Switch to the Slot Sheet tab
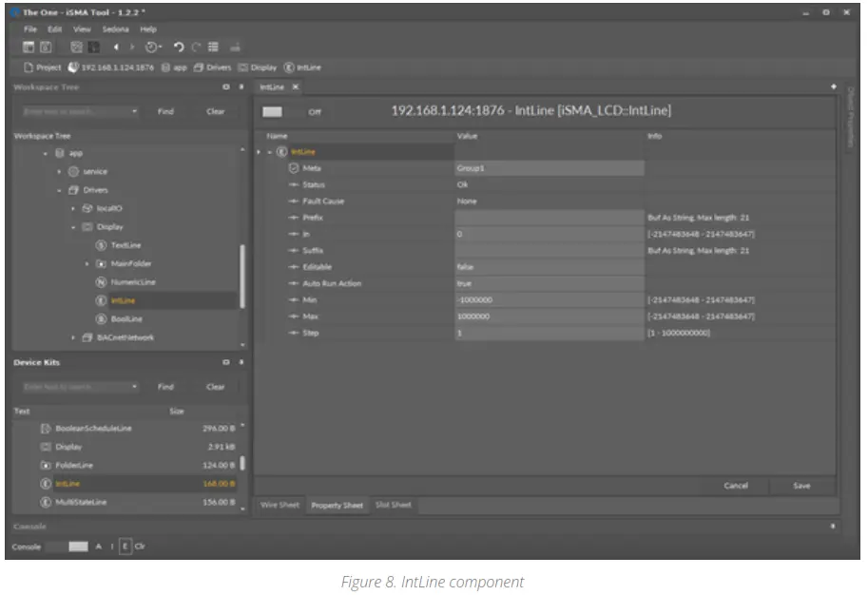This screenshot has height=595, width=868. point(394,506)
